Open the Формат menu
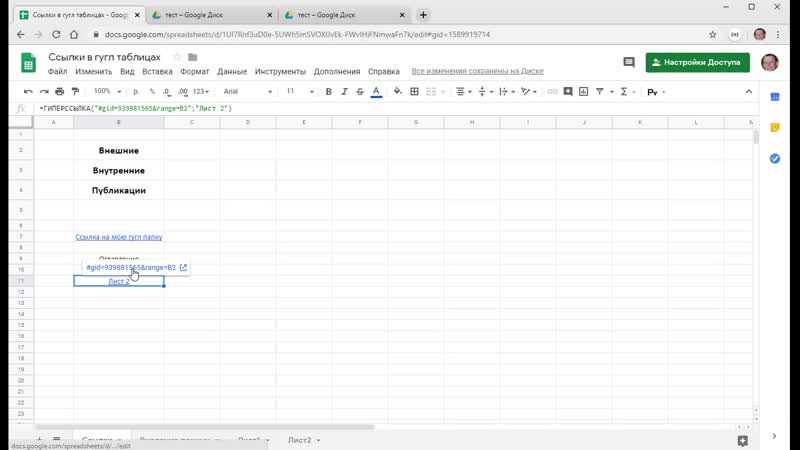This screenshot has height=450, width=800. click(x=194, y=71)
